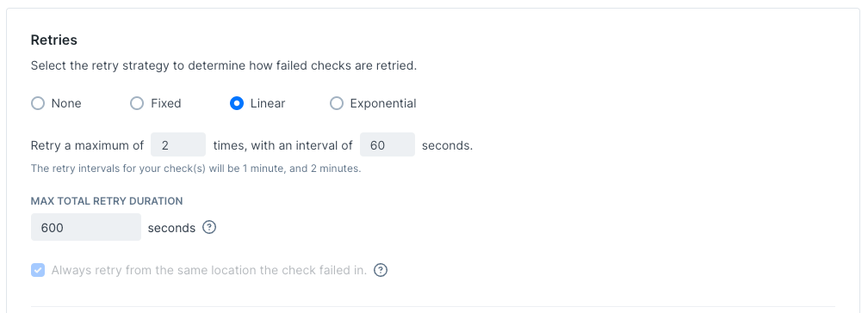
Task: Open help tooltip for max total retry duration
Action: click(x=209, y=227)
